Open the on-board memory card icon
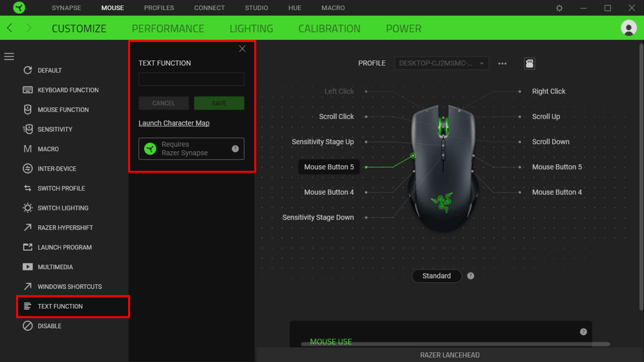Image resolution: width=644 pixels, height=362 pixels. pos(529,64)
